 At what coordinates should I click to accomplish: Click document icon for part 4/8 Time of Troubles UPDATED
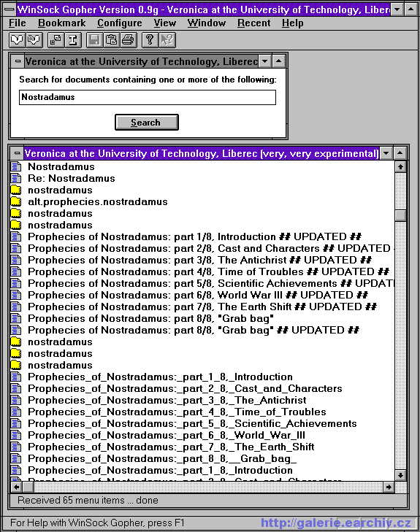[15, 271]
